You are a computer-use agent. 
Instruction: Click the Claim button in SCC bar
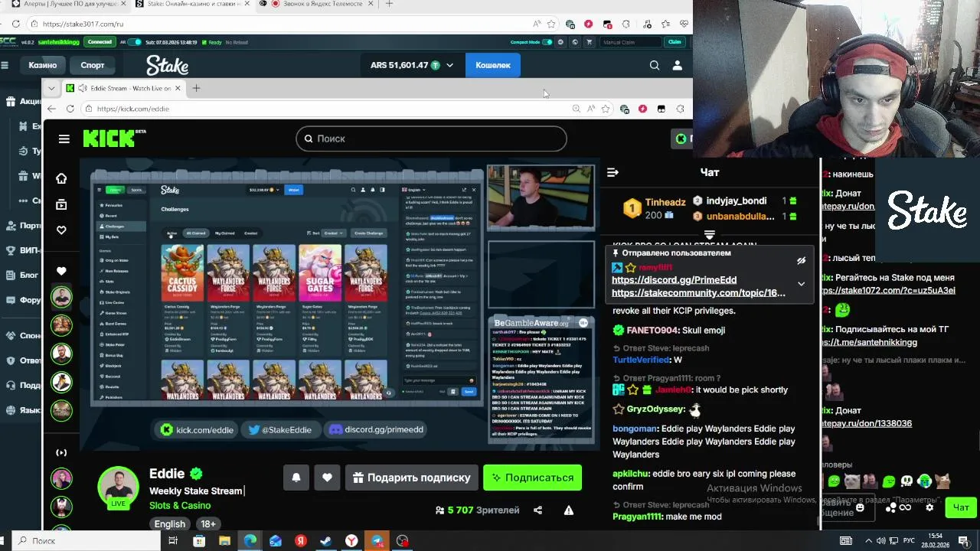tap(675, 42)
